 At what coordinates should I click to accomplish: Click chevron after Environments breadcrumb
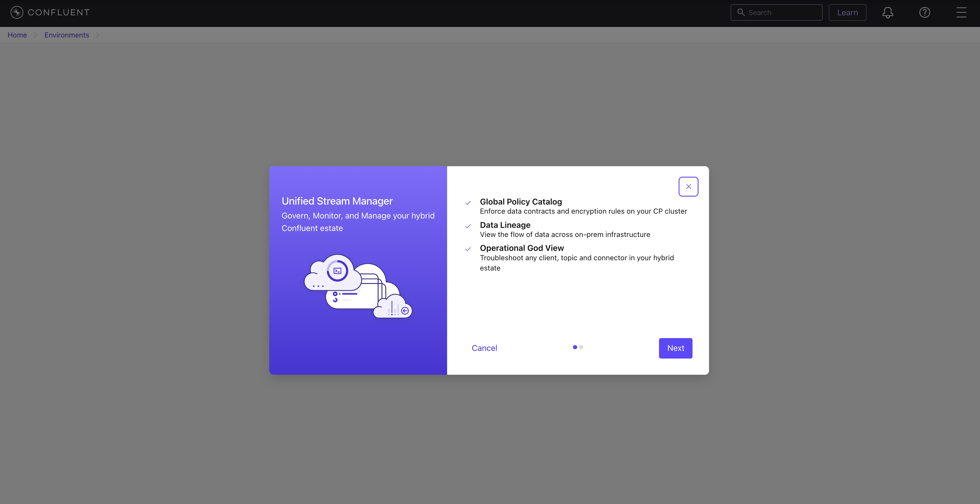(97, 35)
